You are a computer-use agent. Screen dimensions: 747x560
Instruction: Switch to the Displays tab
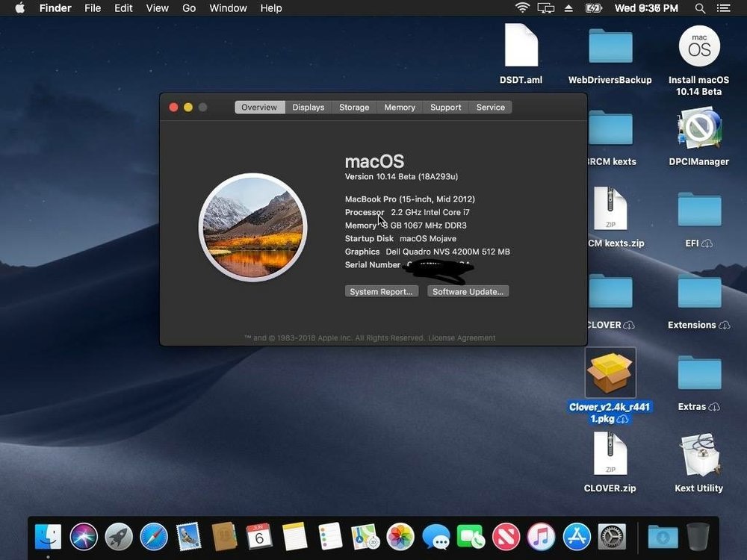(309, 108)
